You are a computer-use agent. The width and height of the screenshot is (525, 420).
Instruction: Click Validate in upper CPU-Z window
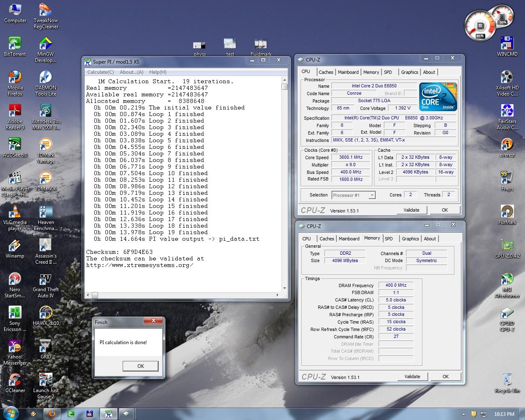tap(411, 210)
